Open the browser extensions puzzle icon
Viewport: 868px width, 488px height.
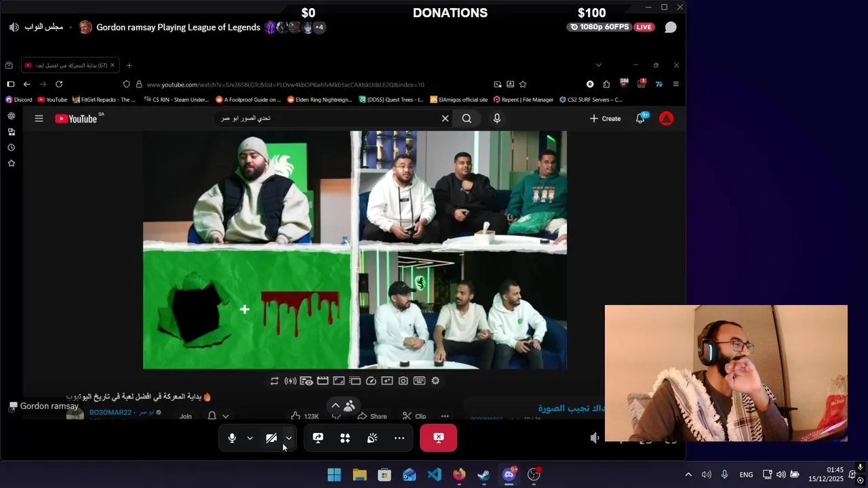click(606, 84)
